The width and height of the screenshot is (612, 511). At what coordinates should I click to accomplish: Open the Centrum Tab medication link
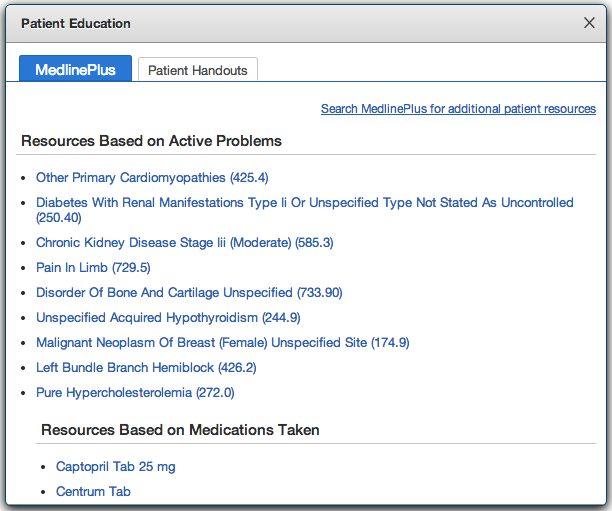pyautogui.click(x=93, y=492)
